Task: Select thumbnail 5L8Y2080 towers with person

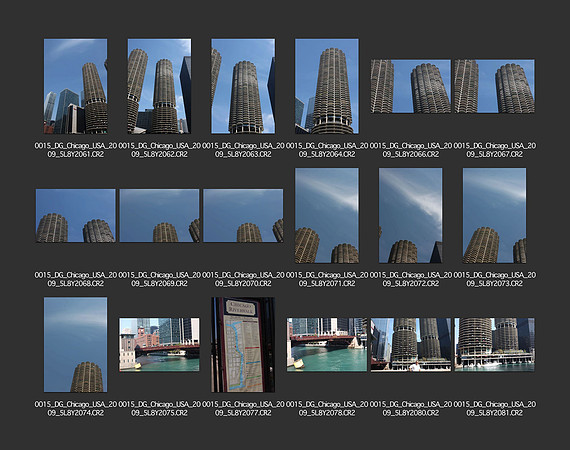Action: pos(411,345)
